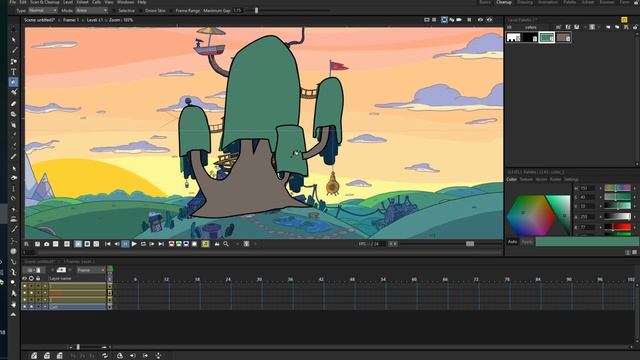This screenshot has height=360, width=640.
Task: Click the field guide icon above viewer
Action: [434, 20]
